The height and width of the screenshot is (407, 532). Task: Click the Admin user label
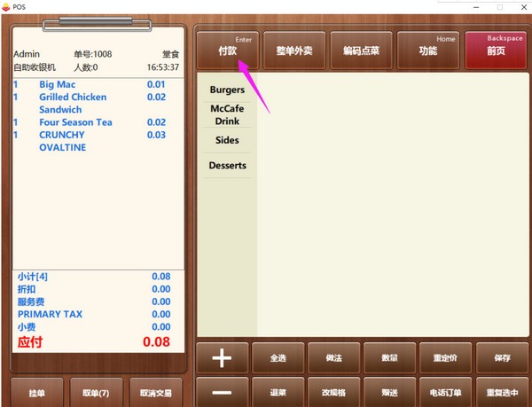click(x=27, y=54)
